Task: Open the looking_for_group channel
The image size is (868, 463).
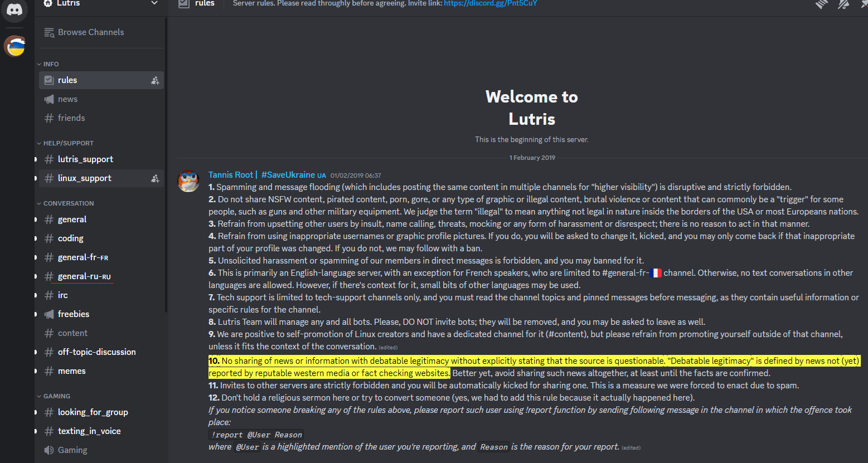Action: (x=101, y=412)
